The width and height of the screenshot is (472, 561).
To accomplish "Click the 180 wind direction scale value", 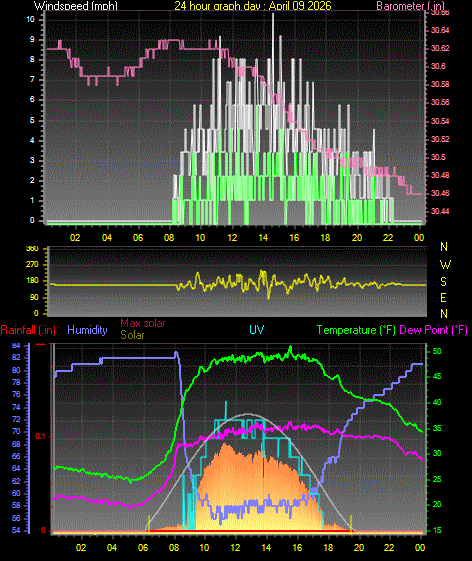I will click(x=32, y=281).
